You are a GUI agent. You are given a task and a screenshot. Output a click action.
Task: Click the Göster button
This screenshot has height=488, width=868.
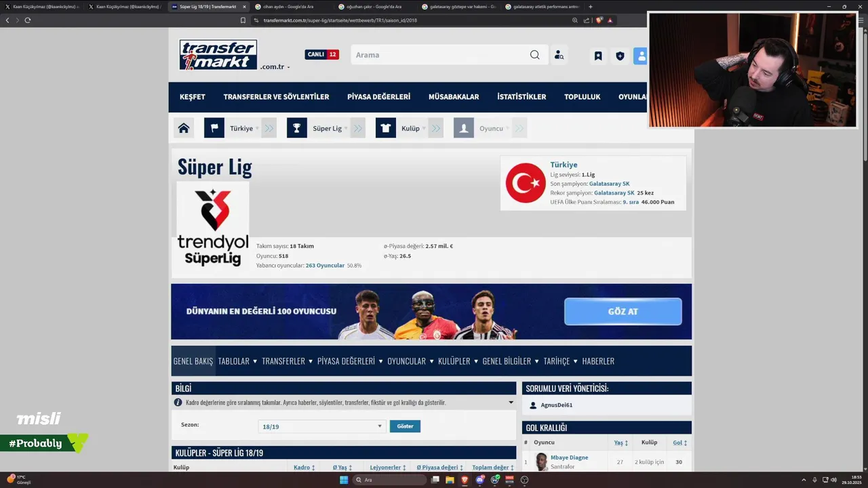tap(405, 426)
